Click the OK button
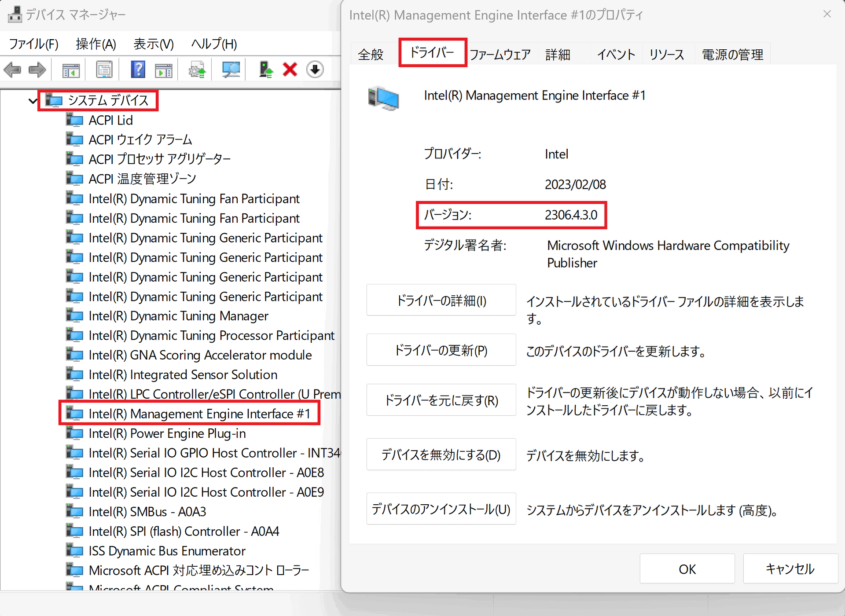Viewport: 845px width, 616px height. 687,568
